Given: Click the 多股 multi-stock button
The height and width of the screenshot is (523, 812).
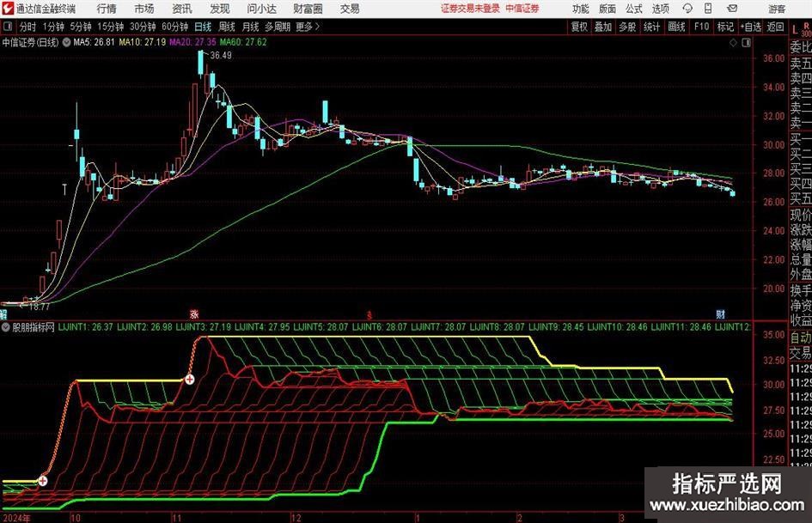Looking at the screenshot, I should [x=627, y=27].
